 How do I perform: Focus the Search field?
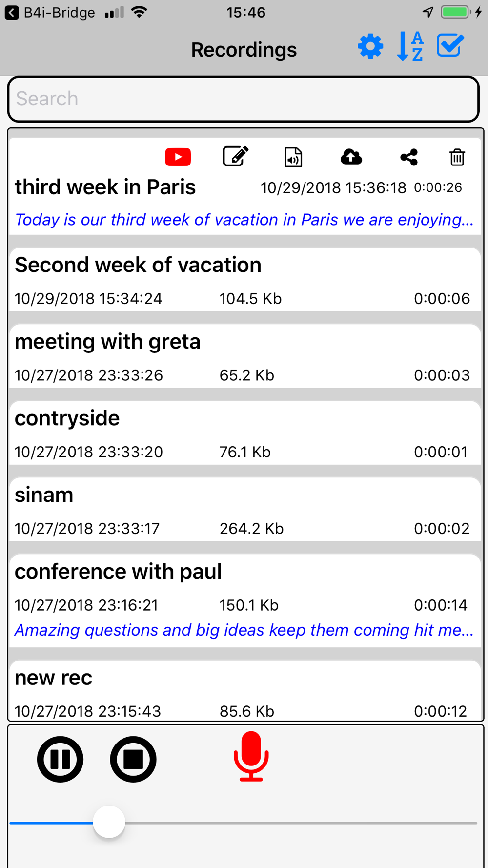244,99
